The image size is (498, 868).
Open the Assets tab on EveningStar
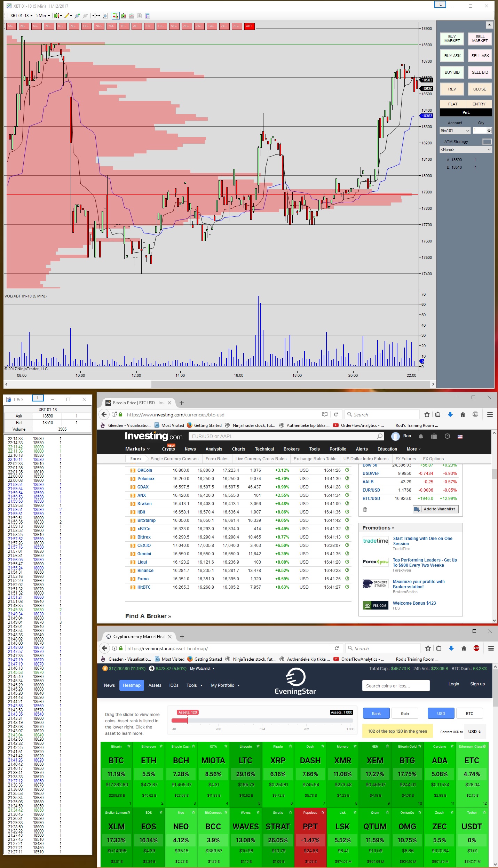(155, 685)
